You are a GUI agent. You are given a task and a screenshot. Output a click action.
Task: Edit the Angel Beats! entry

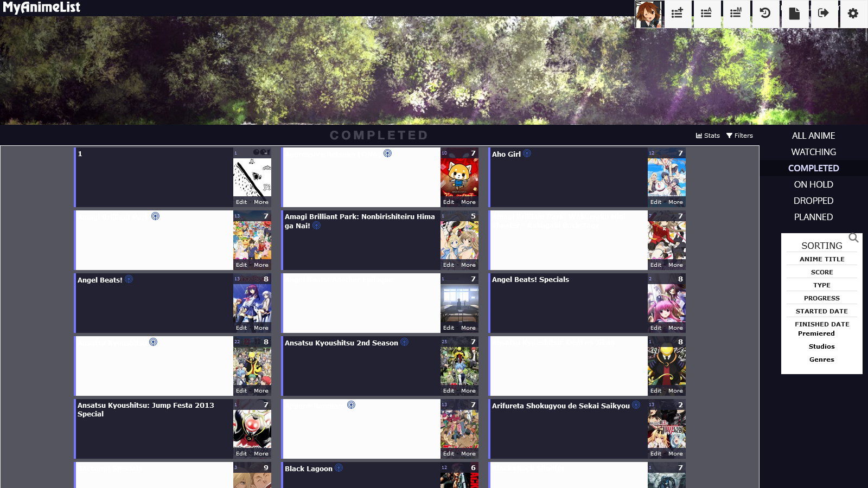point(241,328)
